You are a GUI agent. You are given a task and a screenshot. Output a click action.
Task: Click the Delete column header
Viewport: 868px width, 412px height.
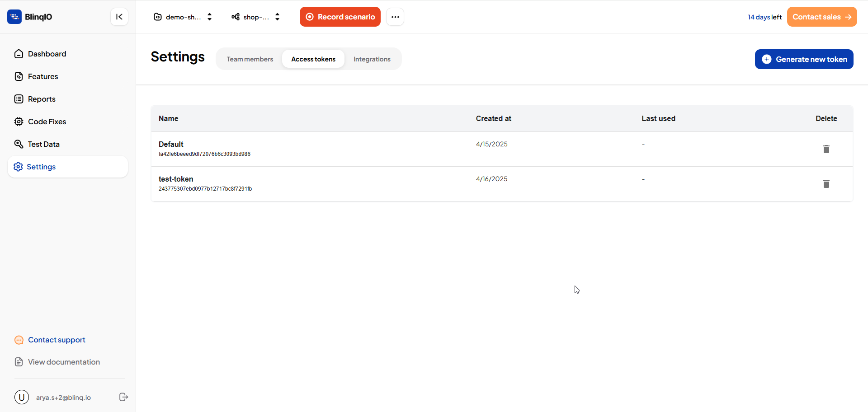tap(826, 118)
